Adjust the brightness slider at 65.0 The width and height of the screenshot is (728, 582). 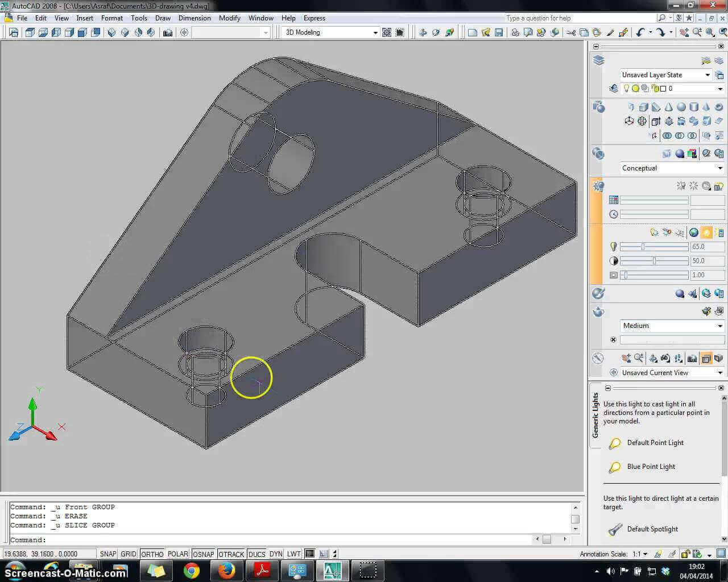[x=643, y=247]
